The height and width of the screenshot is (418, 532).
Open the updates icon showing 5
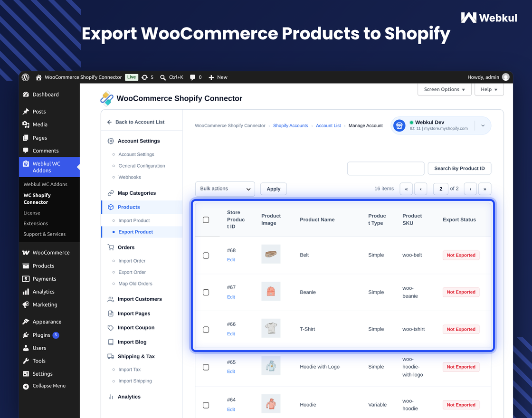point(144,77)
